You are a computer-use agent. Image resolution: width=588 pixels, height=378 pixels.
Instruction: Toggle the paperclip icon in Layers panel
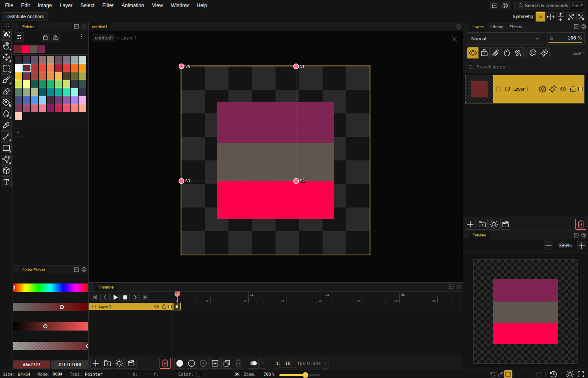[496, 53]
